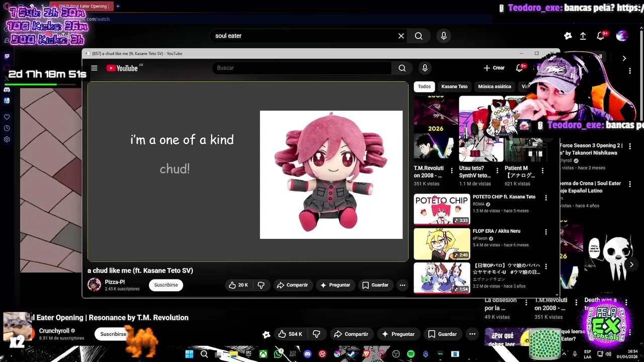Click the YouTube logo in front window
This screenshot has height=362, width=644.
click(x=122, y=68)
